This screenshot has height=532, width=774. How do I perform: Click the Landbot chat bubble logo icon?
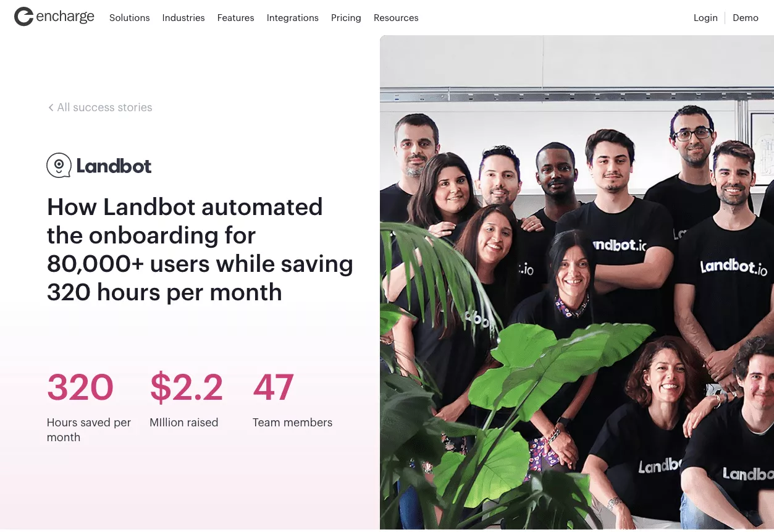click(59, 166)
